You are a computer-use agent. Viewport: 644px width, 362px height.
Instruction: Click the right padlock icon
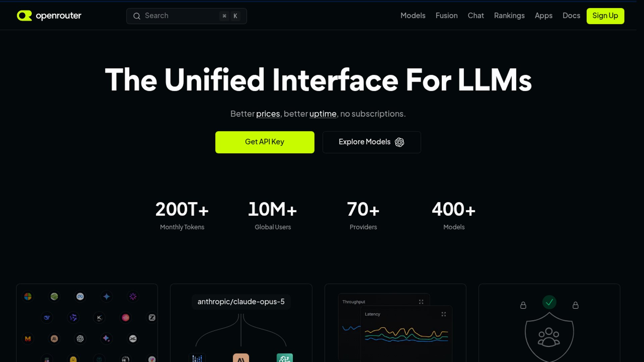(575, 305)
